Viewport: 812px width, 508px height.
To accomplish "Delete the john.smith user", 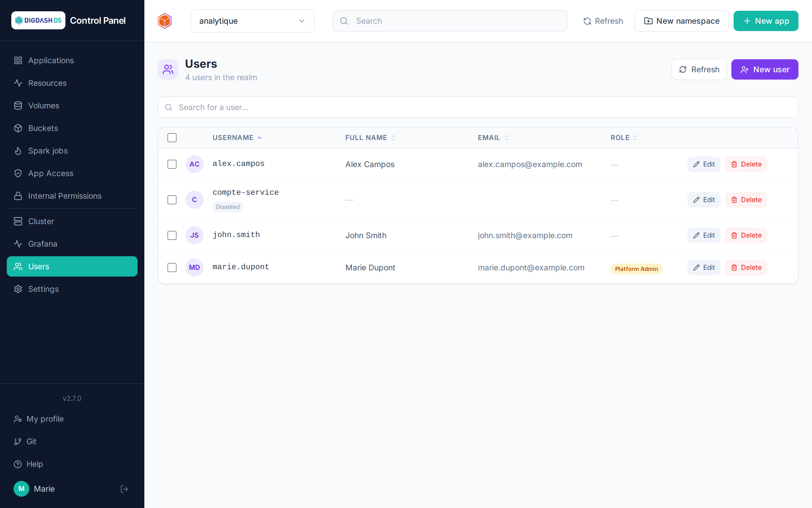I will pyautogui.click(x=746, y=236).
